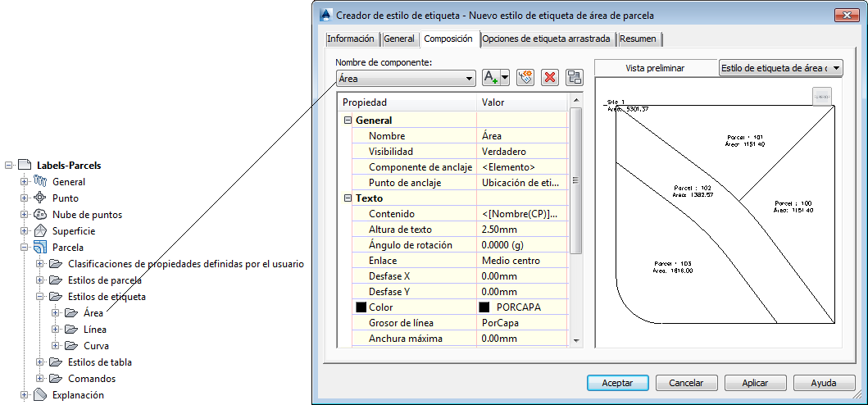Click the Línea folder icon
The image size is (868, 405).
70,330
